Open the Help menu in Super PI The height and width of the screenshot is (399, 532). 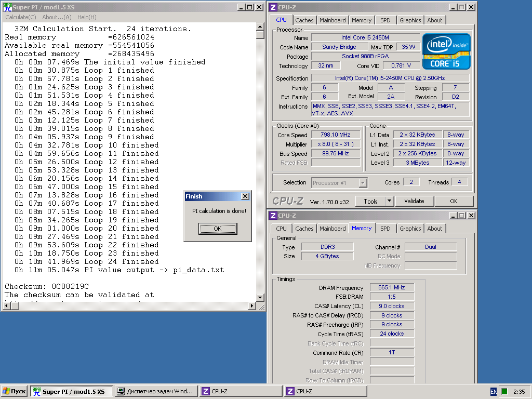pyautogui.click(x=87, y=17)
